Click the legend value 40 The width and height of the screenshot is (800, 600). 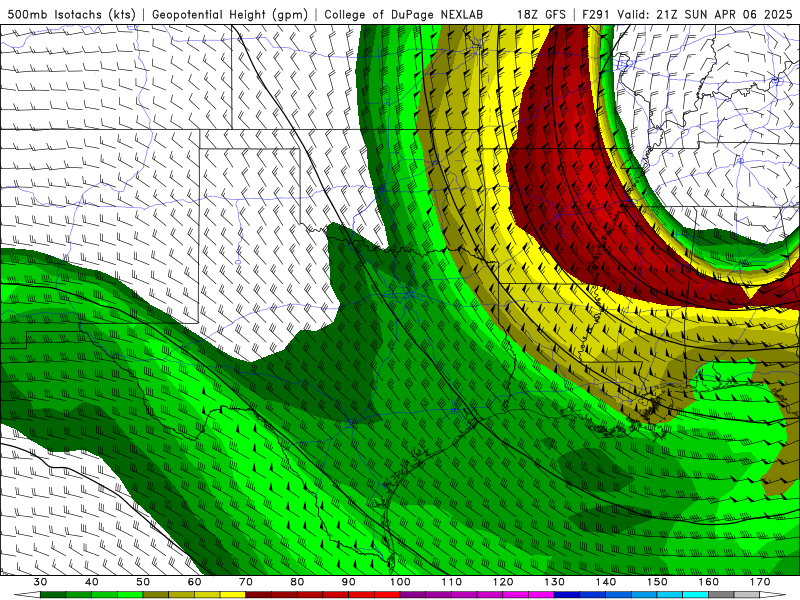[x=91, y=582]
